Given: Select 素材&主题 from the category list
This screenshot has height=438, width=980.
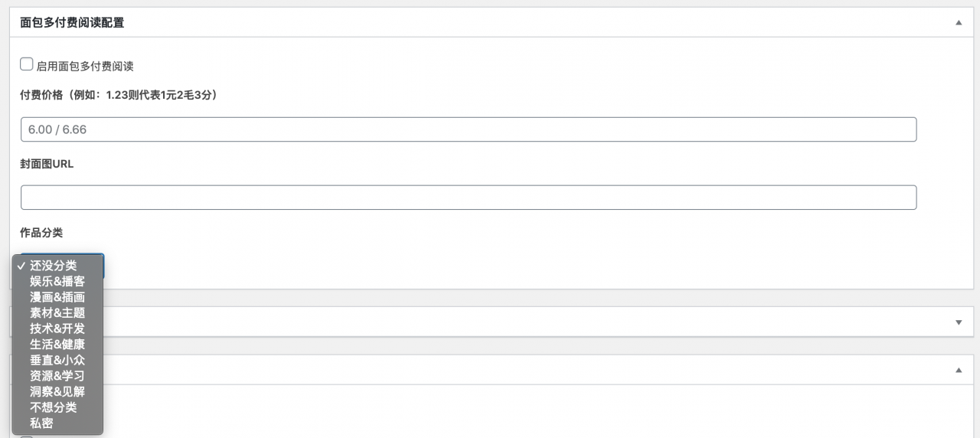Looking at the screenshot, I should [57, 313].
